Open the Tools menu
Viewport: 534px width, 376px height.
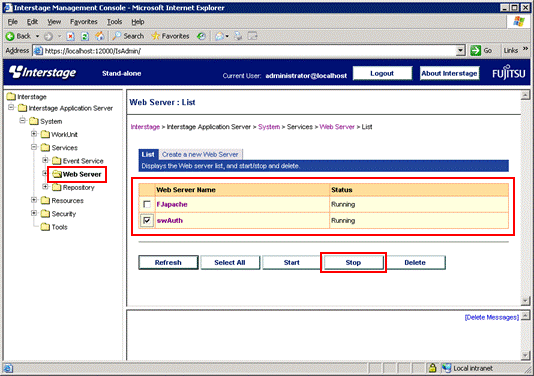(114, 22)
